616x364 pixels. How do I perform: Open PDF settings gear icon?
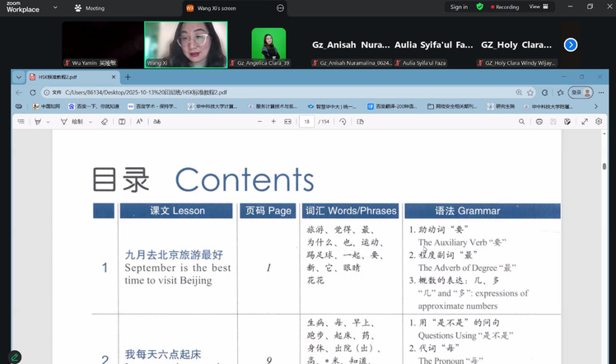tap(599, 122)
